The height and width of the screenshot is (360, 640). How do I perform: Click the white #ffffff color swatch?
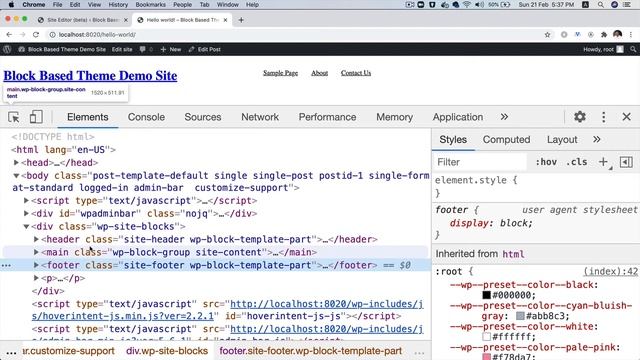tap(487, 337)
